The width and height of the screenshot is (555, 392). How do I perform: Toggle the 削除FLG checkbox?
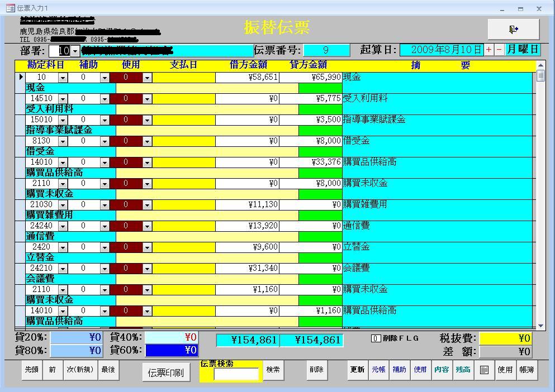point(376,338)
